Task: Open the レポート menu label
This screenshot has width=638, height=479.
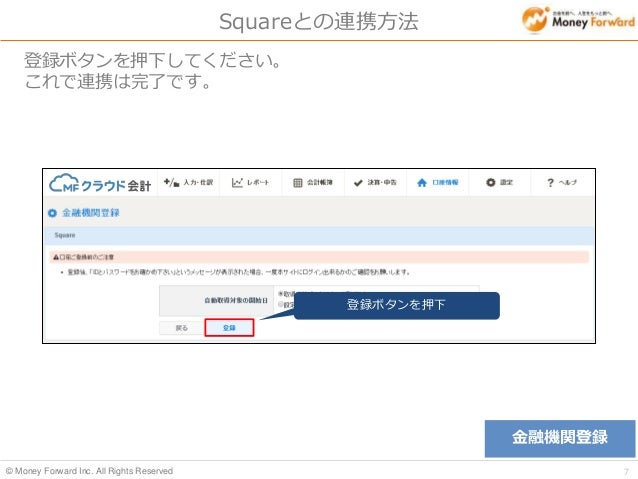Action: [258, 182]
